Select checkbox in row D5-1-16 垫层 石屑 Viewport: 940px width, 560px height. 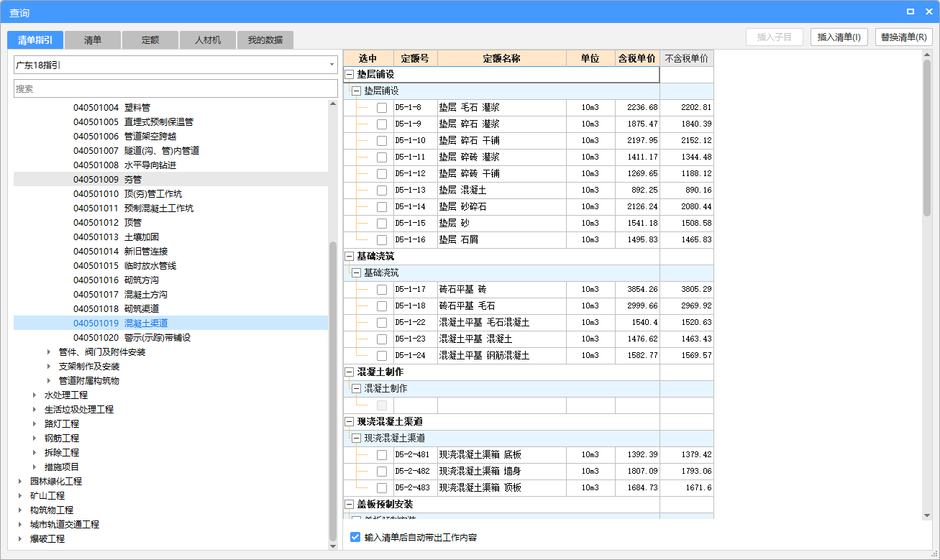(382, 240)
